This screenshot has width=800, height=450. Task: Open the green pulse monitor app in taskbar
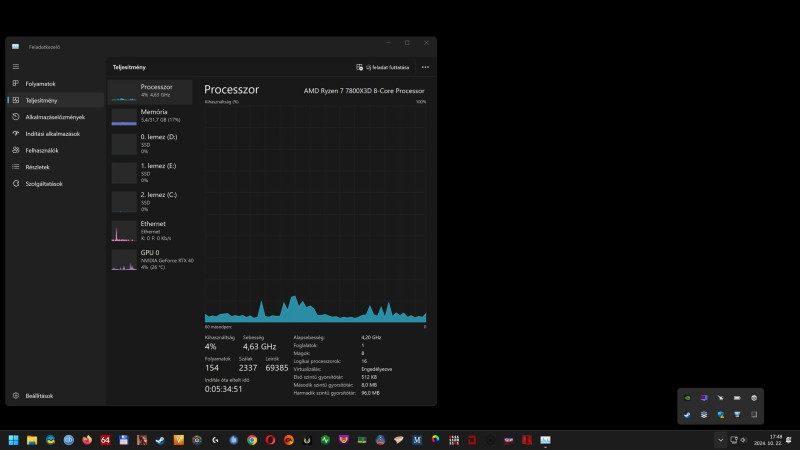tap(326, 440)
